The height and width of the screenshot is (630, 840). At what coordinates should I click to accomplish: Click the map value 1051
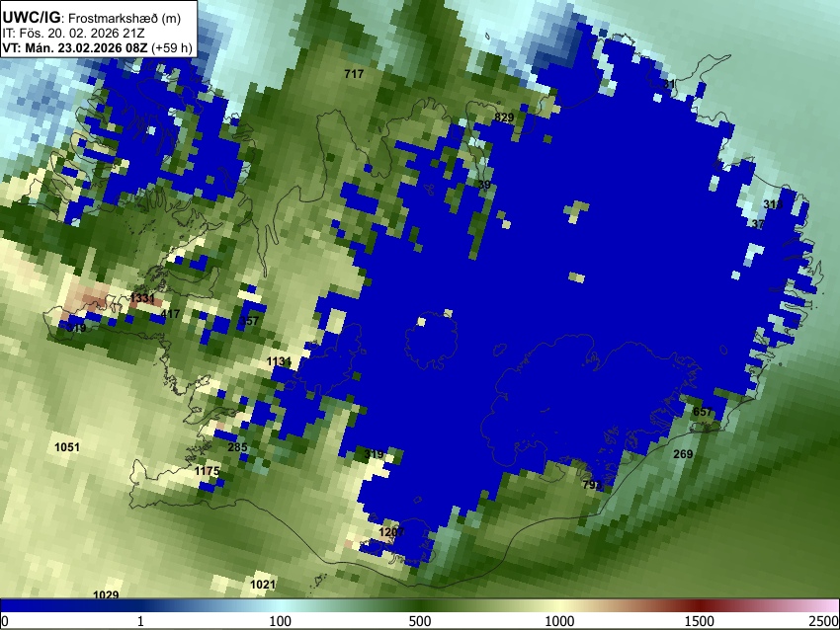[67, 447]
